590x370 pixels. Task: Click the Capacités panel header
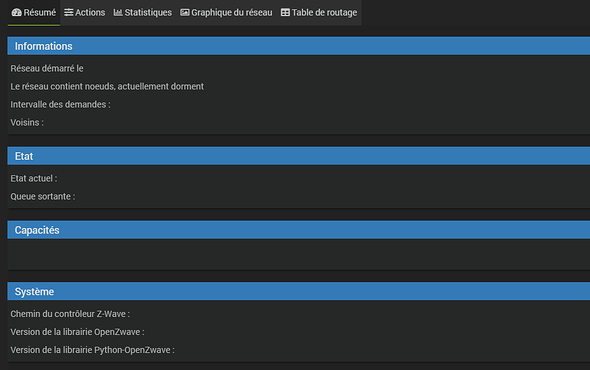click(x=299, y=230)
